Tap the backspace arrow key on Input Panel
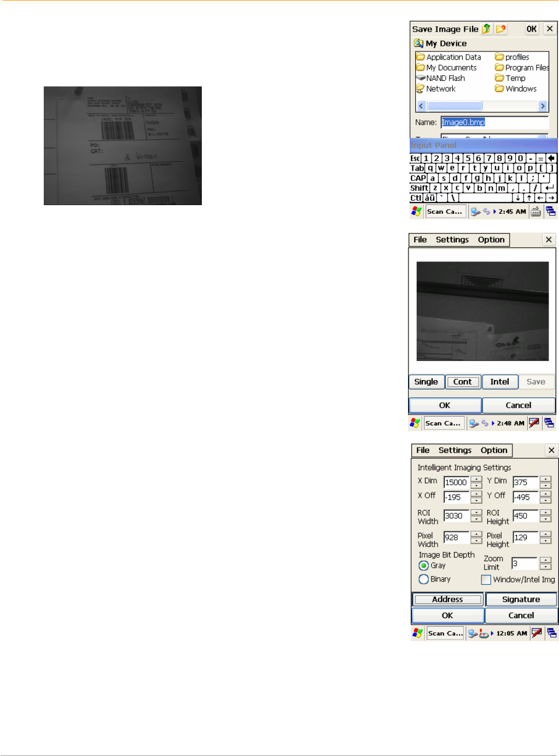The width and height of the screenshot is (559, 756). pyautogui.click(x=551, y=158)
